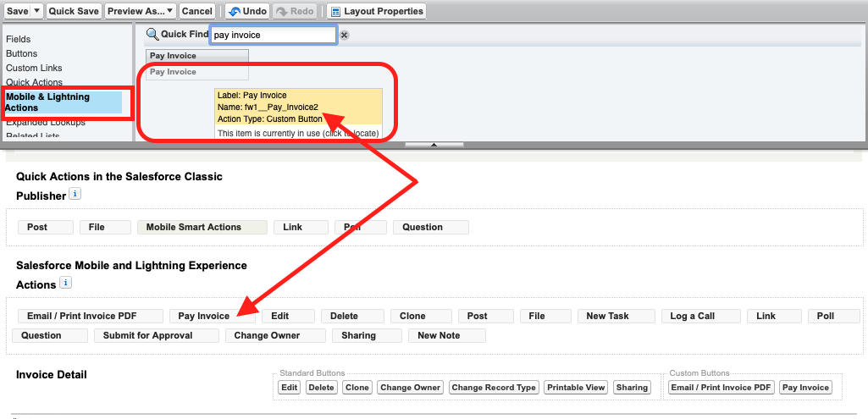Click the Quick Find magnifier icon

152,35
